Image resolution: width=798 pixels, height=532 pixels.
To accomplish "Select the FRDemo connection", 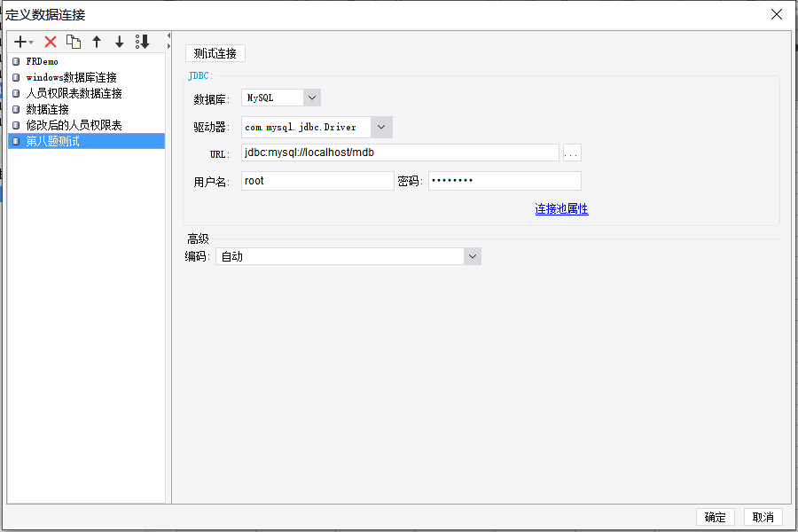I will (x=87, y=61).
